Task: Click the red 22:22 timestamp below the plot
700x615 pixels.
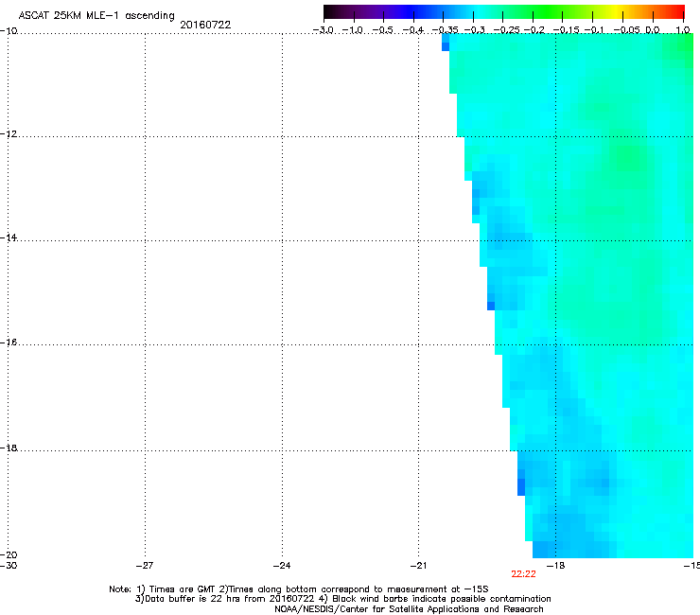Action: pyautogui.click(x=523, y=574)
